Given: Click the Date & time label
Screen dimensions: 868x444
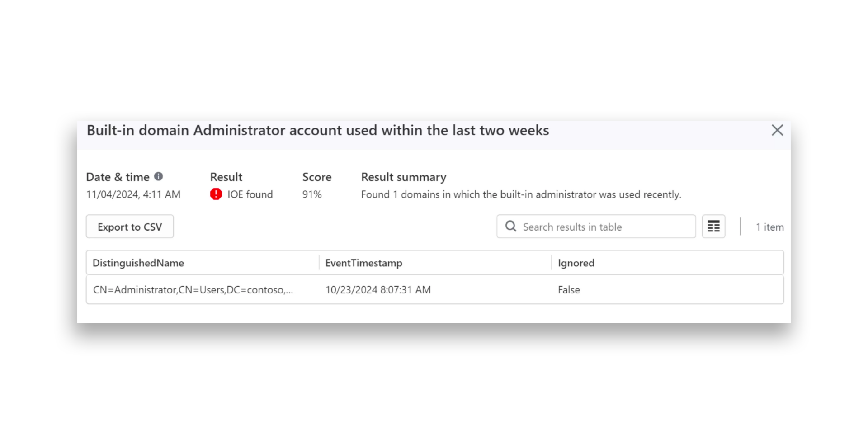Looking at the screenshot, I should point(118,177).
